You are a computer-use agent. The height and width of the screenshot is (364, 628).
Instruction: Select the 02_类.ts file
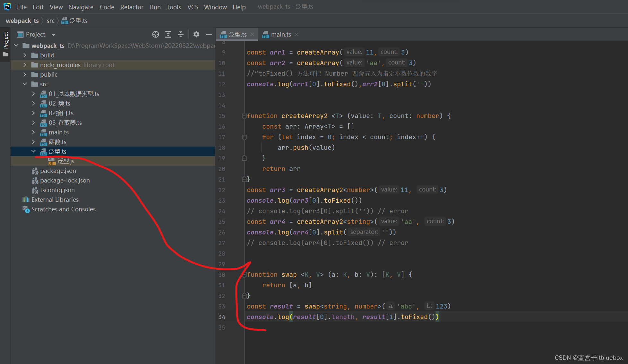click(59, 103)
